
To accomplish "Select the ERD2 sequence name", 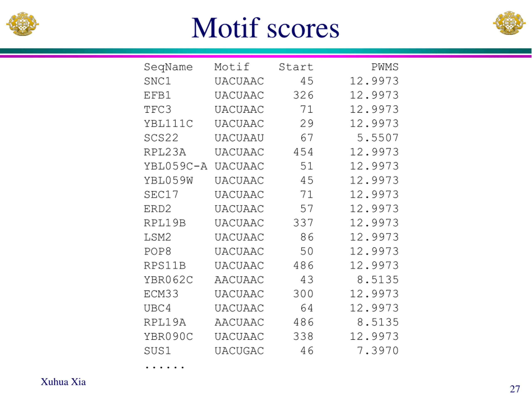I will tap(157, 209).
